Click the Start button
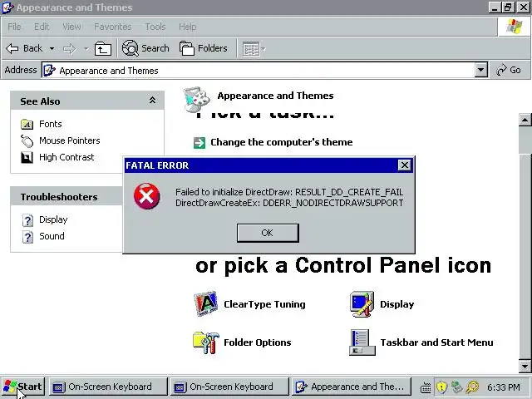The image size is (532, 399). (22, 387)
